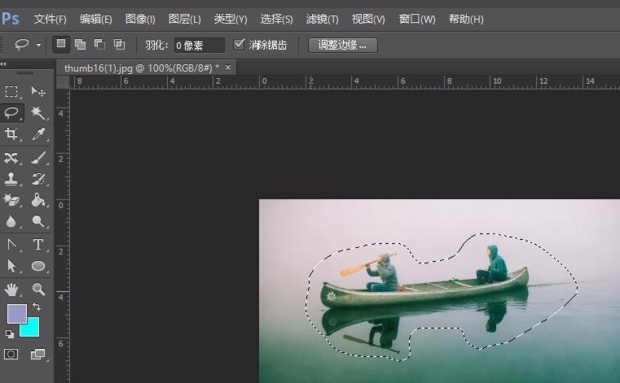Choose New Selection mode
This screenshot has width=620, height=383.
tap(61, 44)
